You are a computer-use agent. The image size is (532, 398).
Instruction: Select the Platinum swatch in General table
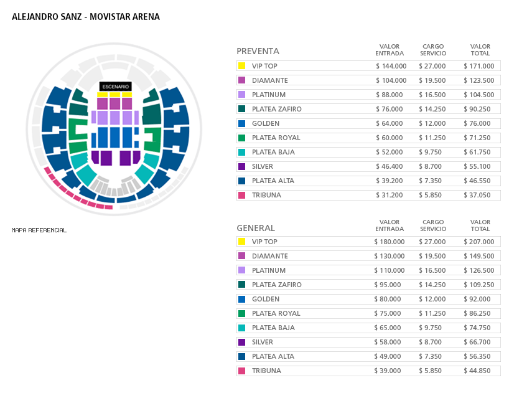point(241,270)
